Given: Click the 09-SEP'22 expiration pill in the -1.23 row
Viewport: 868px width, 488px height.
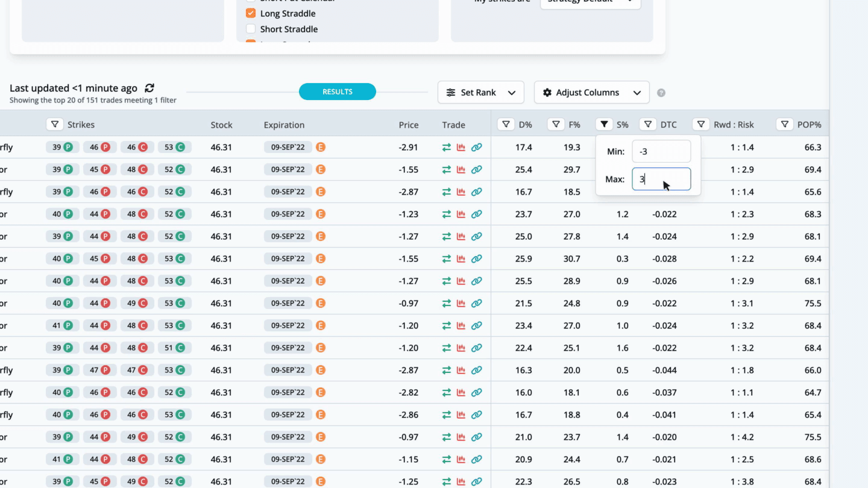Looking at the screenshot, I should (288, 214).
